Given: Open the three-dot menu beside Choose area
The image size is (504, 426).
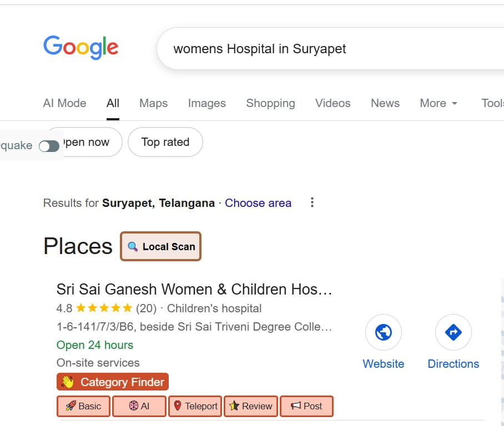Looking at the screenshot, I should pos(312,202).
